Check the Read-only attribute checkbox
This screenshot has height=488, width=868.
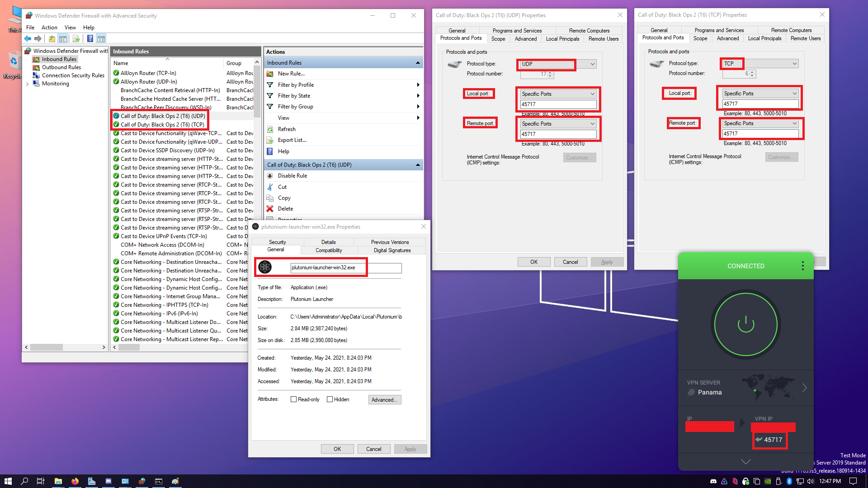(x=294, y=399)
